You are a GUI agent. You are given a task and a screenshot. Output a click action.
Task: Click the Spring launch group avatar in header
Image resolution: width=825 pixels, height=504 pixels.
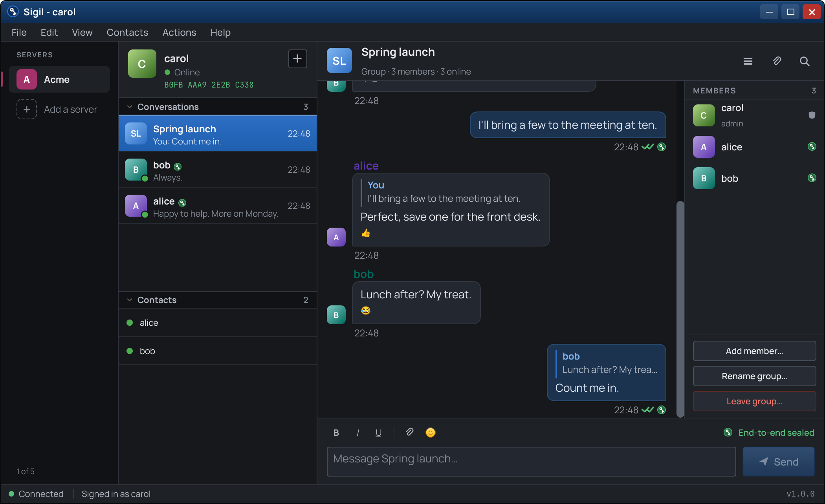point(339,60)
